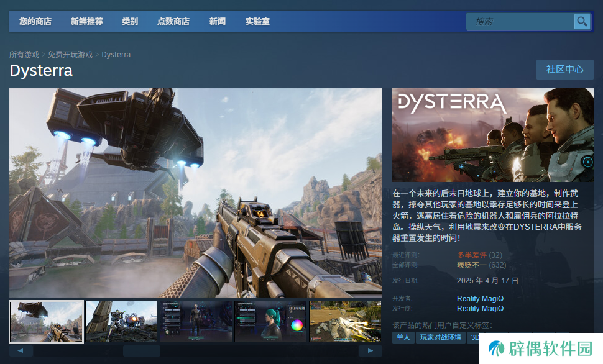603x364 pixels.
Task: Open the 社区中心 button
Action: click(x=565, y=70)
